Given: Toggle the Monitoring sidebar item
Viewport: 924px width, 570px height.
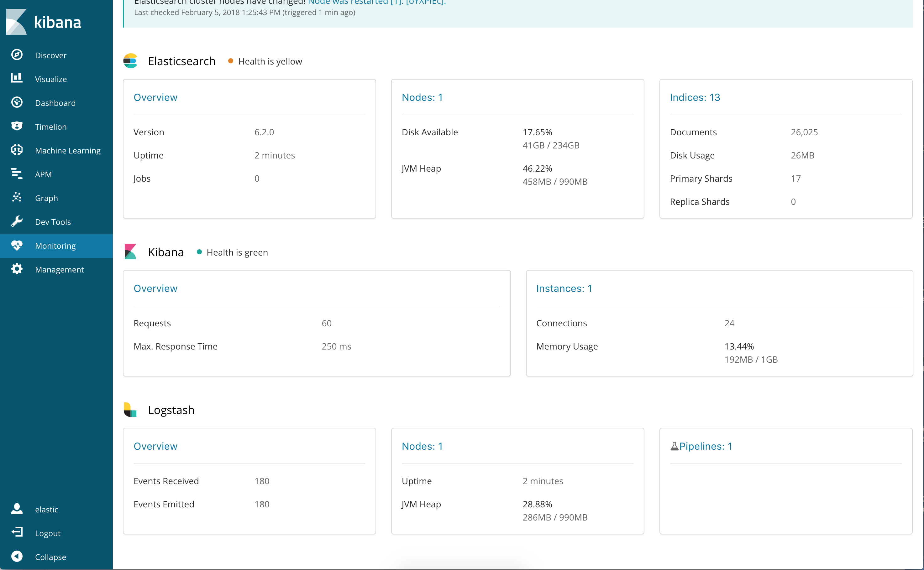Looking at the screenshot, I should point(55,246).
